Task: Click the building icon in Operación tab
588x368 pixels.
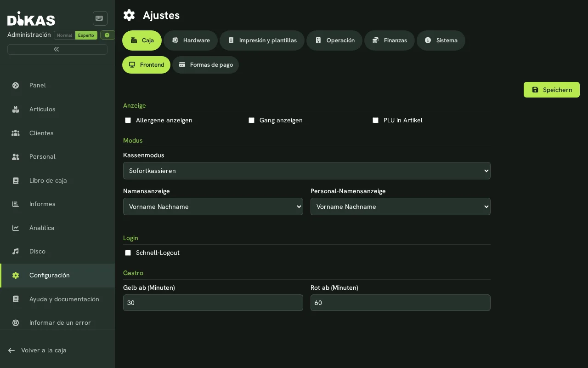Action: pos(318,40)
